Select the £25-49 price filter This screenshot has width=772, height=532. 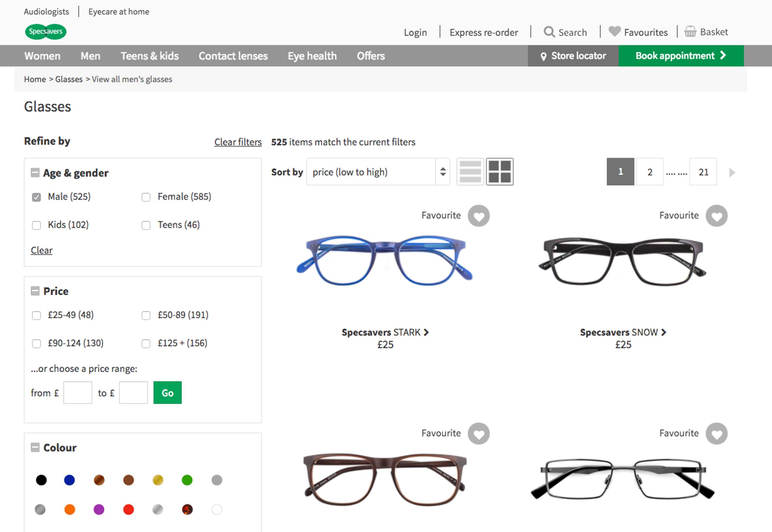click(36, 316)
